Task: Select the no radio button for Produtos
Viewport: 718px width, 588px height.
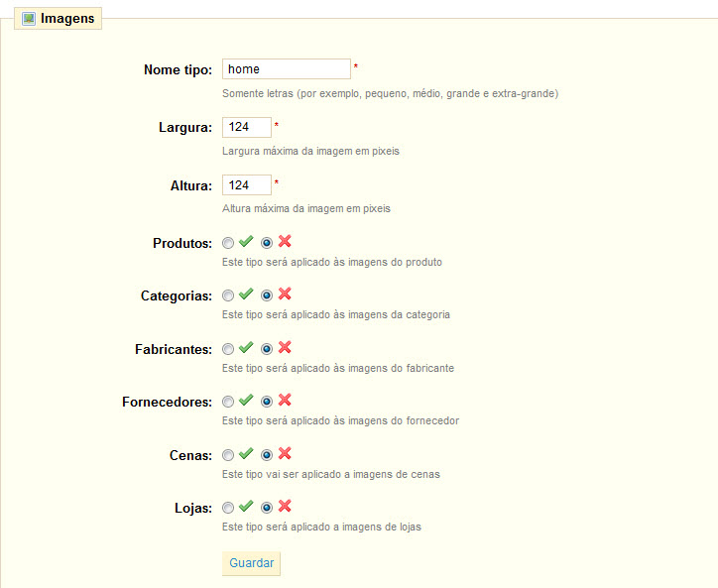Action: 267,243
